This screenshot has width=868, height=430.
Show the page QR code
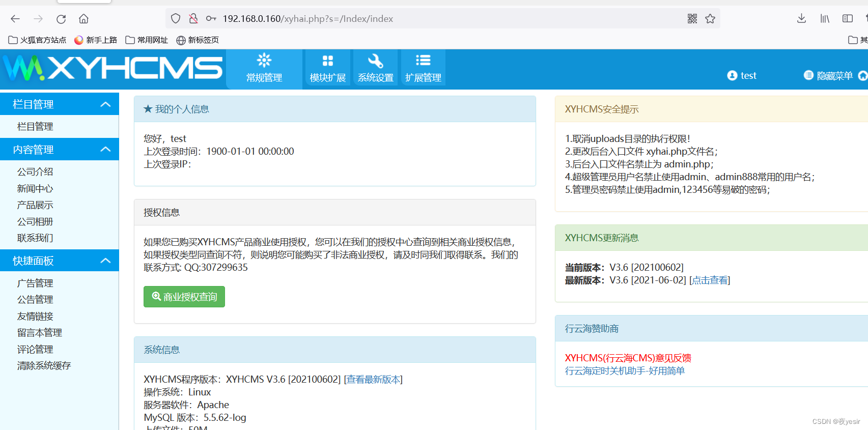[x=692, y=19]
